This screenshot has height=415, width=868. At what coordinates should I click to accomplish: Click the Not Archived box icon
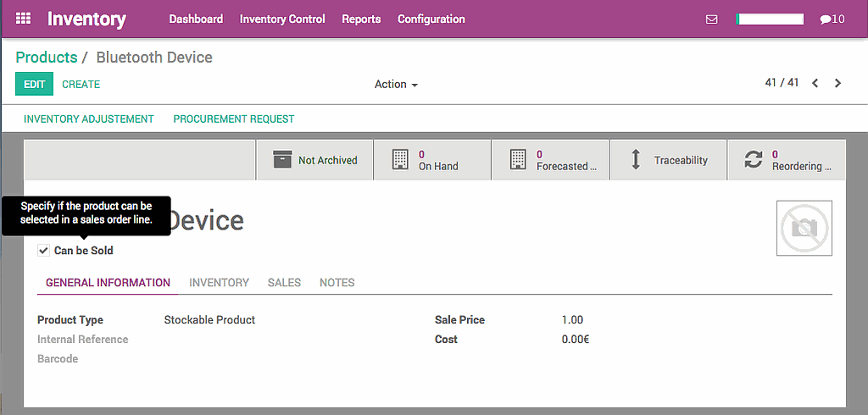tap(282, 160)
